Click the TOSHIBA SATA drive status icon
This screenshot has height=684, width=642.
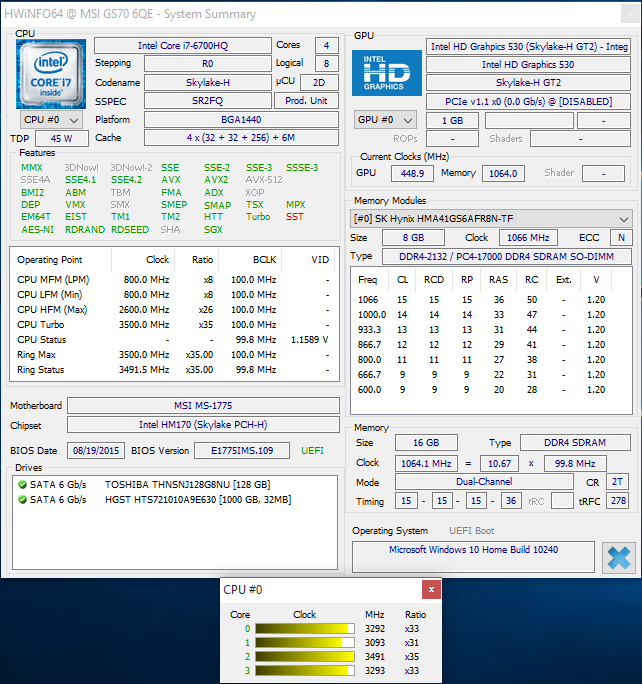[x=22, y=485]
